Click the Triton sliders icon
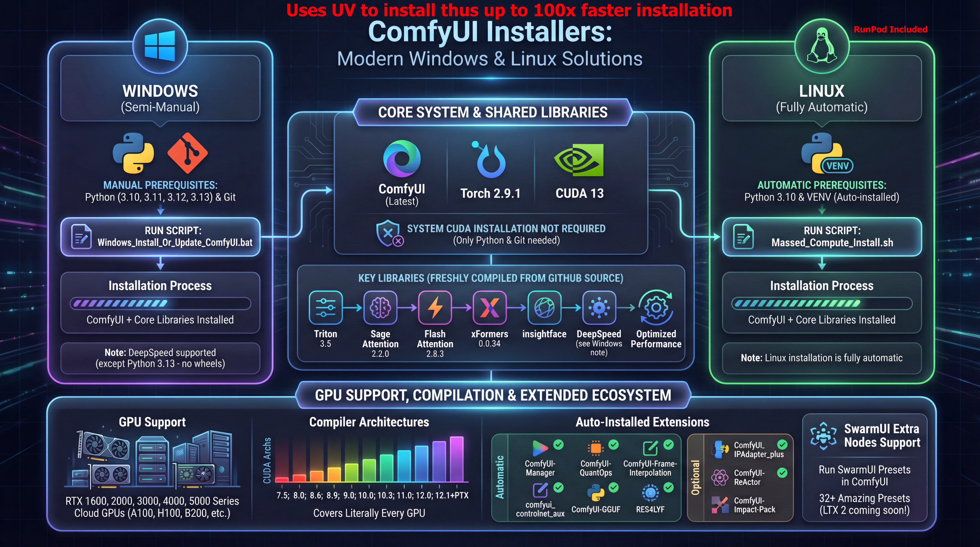The image size is (980, 547). [326, 307]
